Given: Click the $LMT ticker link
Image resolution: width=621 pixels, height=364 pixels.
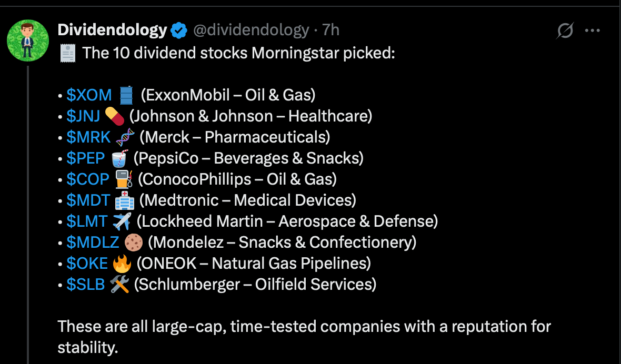Looking at the screenshot, I should pyautogui.click(x=87, y=221).
